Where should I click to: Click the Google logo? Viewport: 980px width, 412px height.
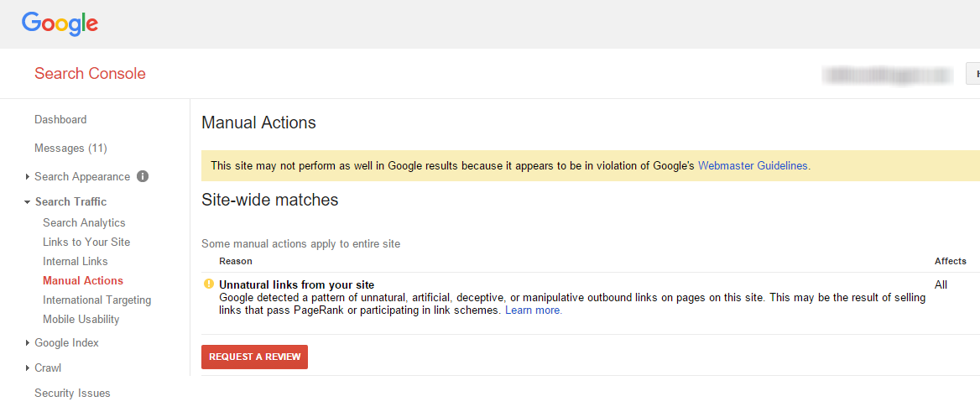(60, 23)
